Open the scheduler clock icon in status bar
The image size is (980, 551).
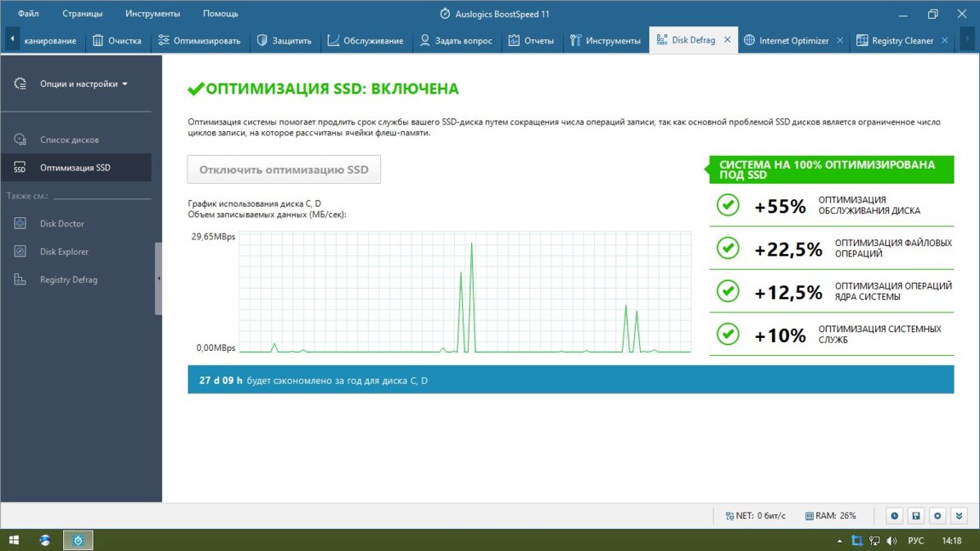894,515
